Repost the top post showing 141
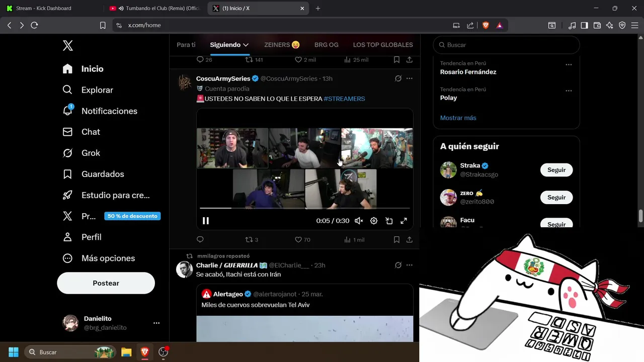The image size is (644, 362). click(254, 59)
